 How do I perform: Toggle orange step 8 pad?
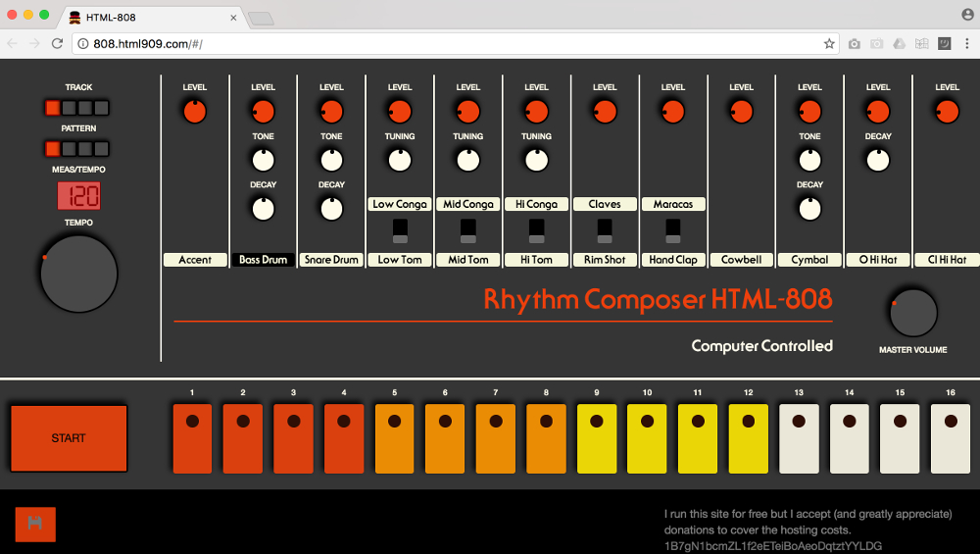(x=546, y=438)
